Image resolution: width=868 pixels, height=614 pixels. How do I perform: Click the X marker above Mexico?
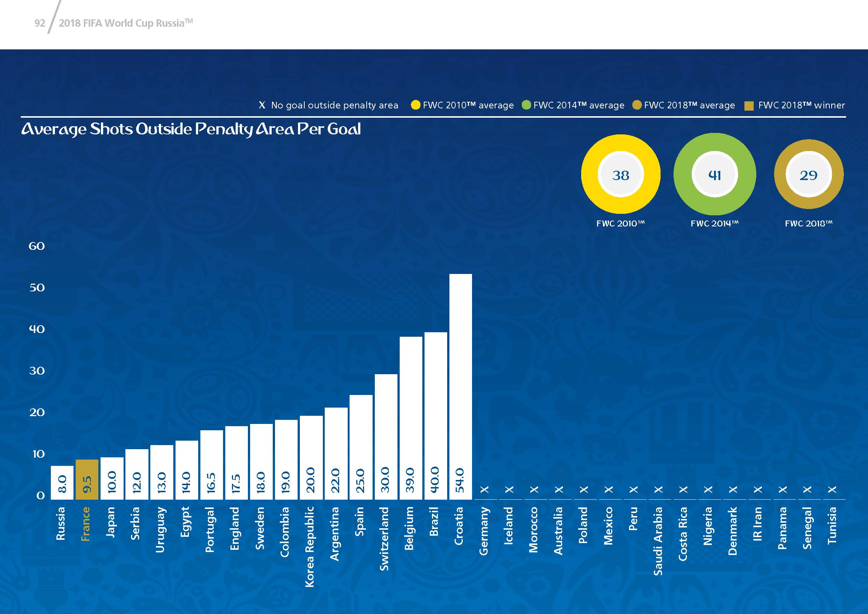pyautogui.click(x=609, y=490)
